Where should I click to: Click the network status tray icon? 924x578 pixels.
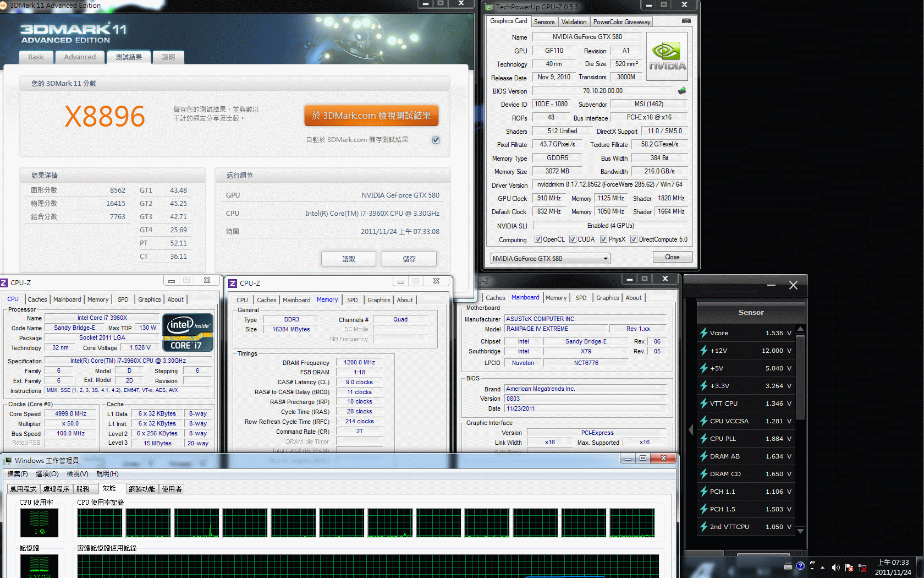(x=862, y=568)
